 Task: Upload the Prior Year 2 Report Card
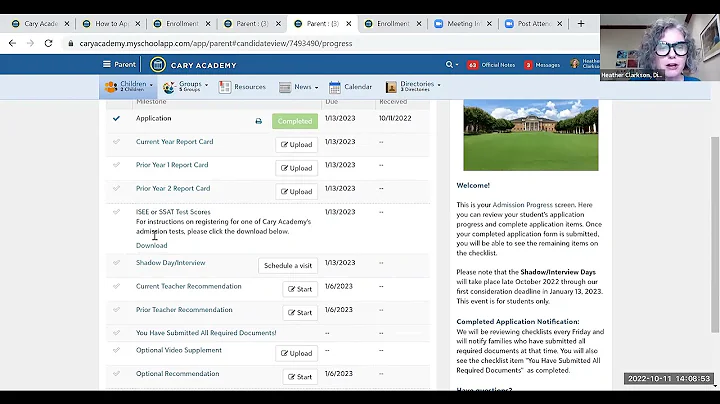297,191
